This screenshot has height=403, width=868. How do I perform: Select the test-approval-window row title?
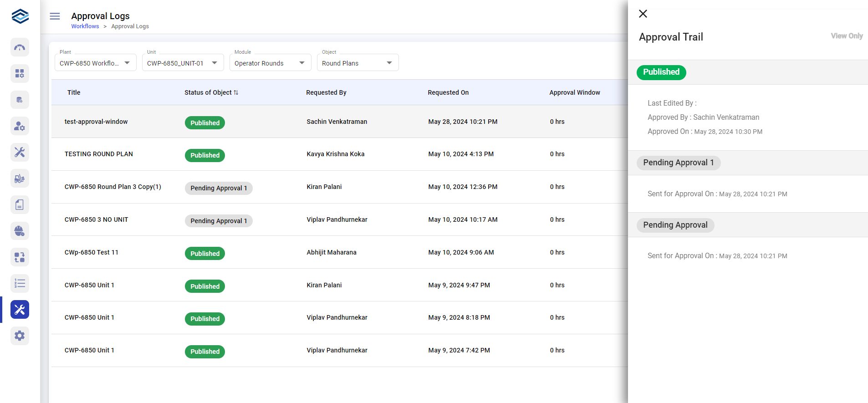pos(96,122)
